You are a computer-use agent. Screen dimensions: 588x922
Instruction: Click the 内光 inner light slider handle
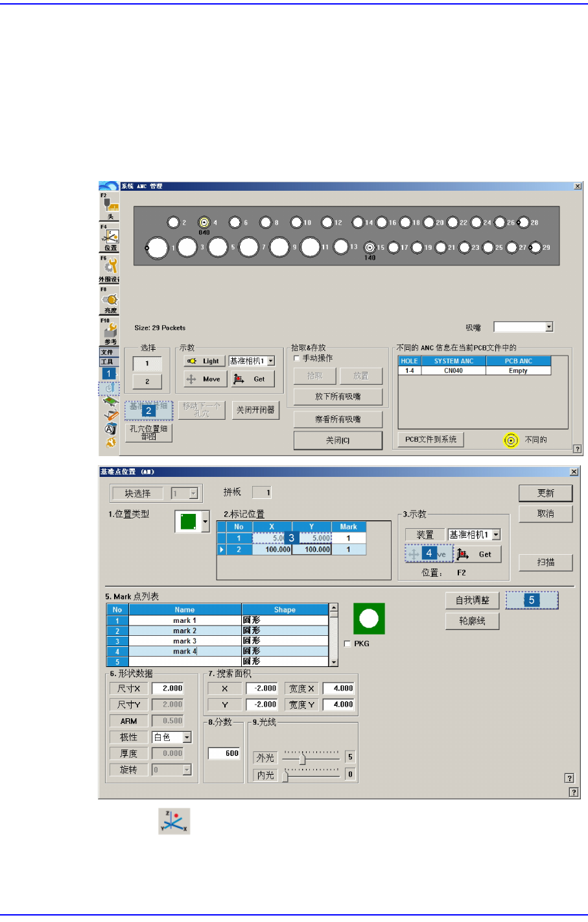click(285, 776)
